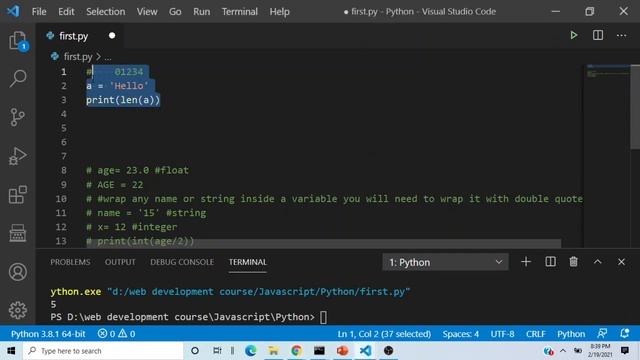The image size is (640, 360).
Task: Open Cortana circle on taskbar
Action: coord(195,351)
